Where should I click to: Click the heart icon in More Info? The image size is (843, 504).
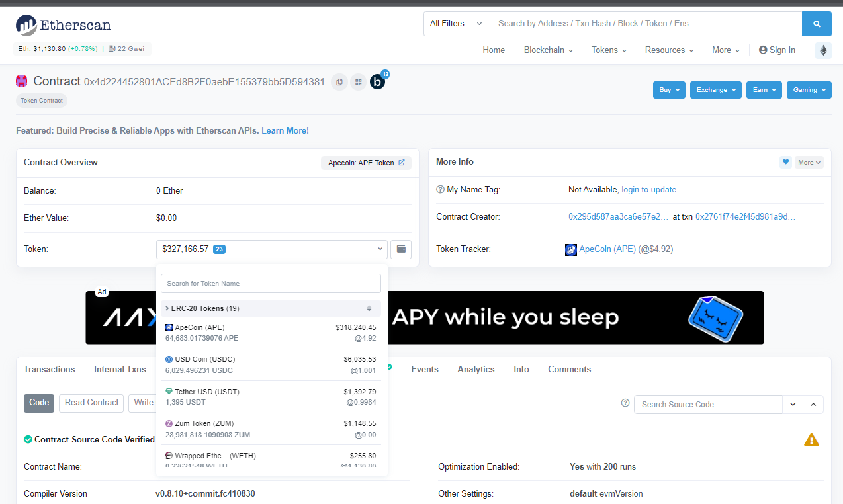(x=785, y=162)
